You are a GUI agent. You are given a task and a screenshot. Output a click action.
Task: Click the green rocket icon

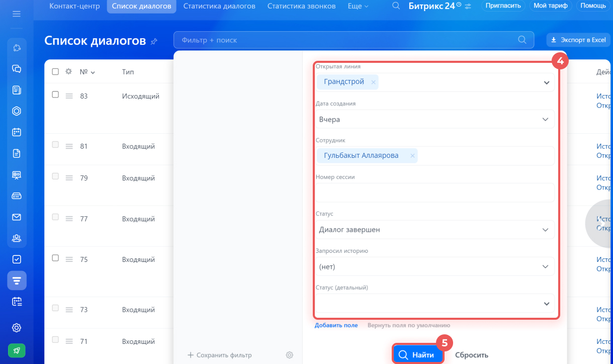[17, 350]
